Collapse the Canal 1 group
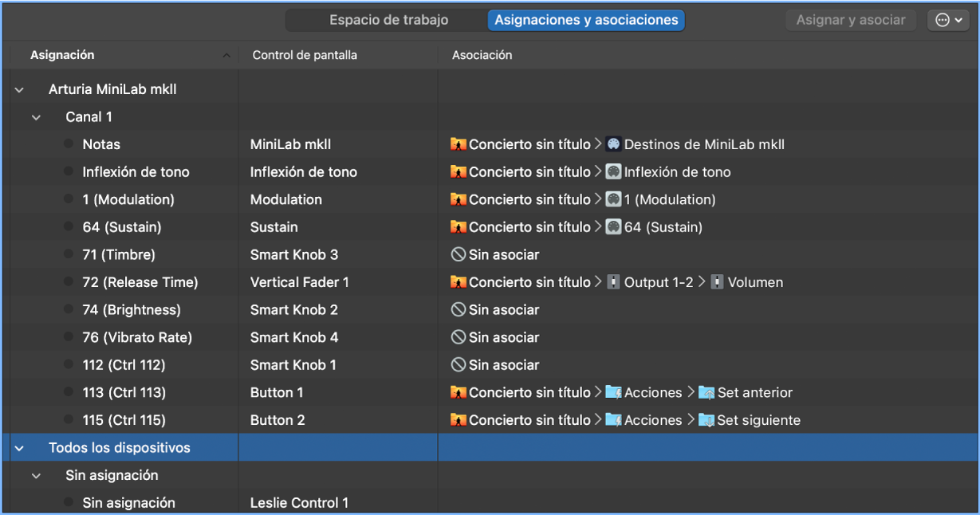980x515 pixels. click(36, 117)
